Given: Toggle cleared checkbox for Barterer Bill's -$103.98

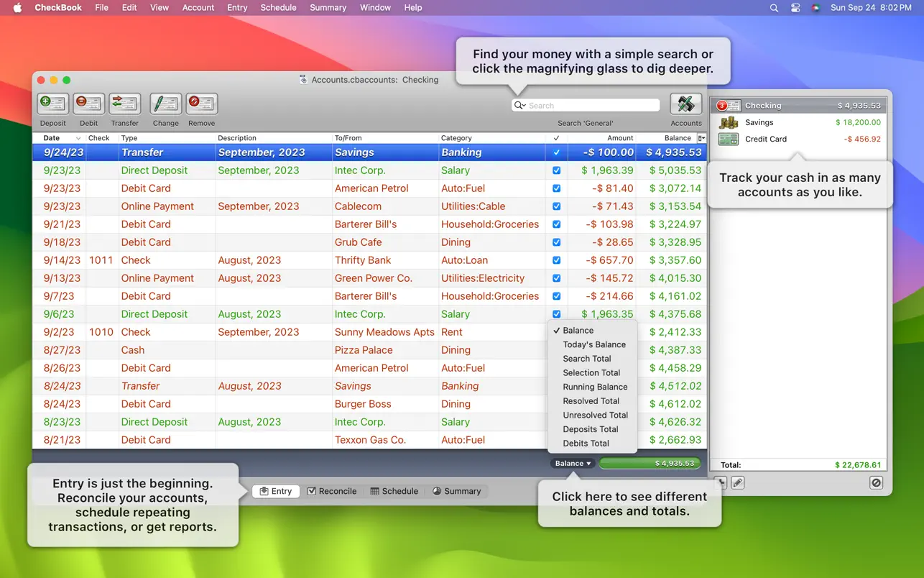Looking at the screenshot, I should (x=556, y=224).
